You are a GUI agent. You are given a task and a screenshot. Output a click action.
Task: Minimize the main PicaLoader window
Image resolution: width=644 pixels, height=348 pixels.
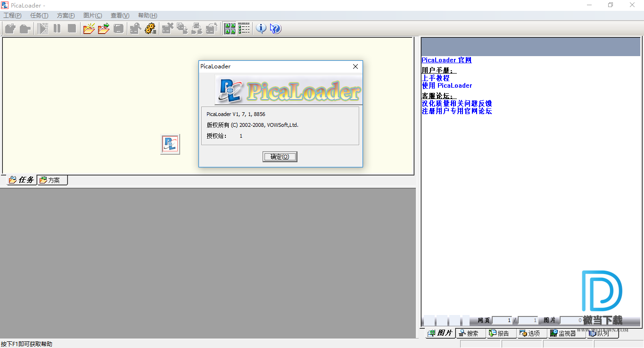coord(589,5)
